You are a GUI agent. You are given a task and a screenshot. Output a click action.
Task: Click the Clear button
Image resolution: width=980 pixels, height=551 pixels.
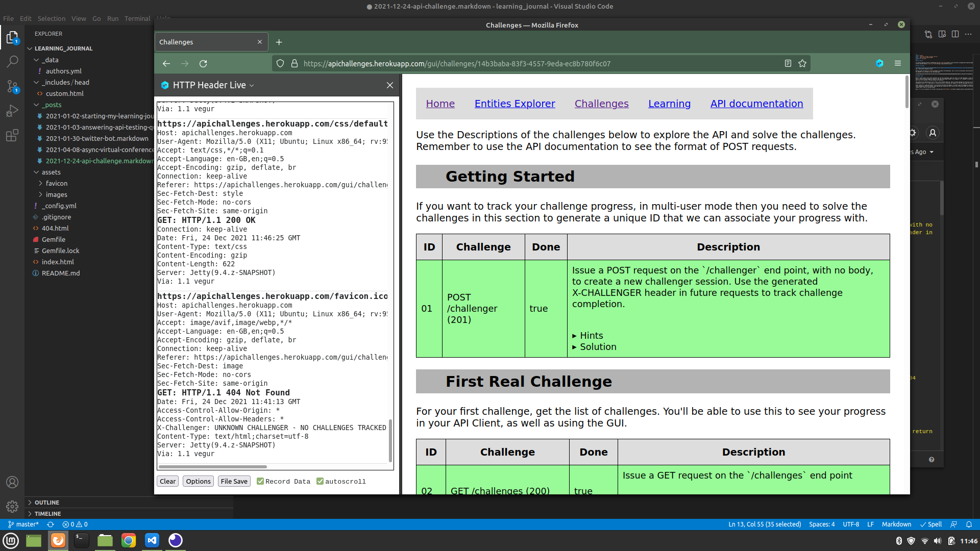coord(167,481)
